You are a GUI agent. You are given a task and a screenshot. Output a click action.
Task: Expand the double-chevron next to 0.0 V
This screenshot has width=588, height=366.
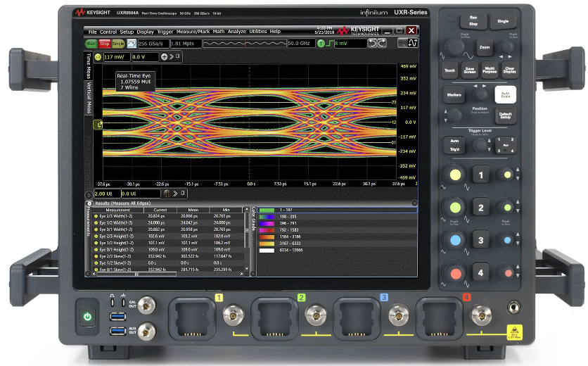[x=173, y=56]
